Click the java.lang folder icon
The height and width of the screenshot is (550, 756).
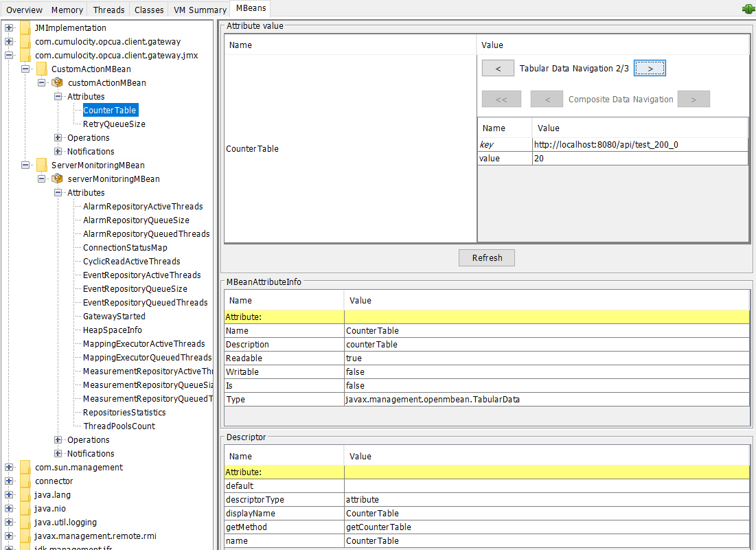tap(25, 494)
